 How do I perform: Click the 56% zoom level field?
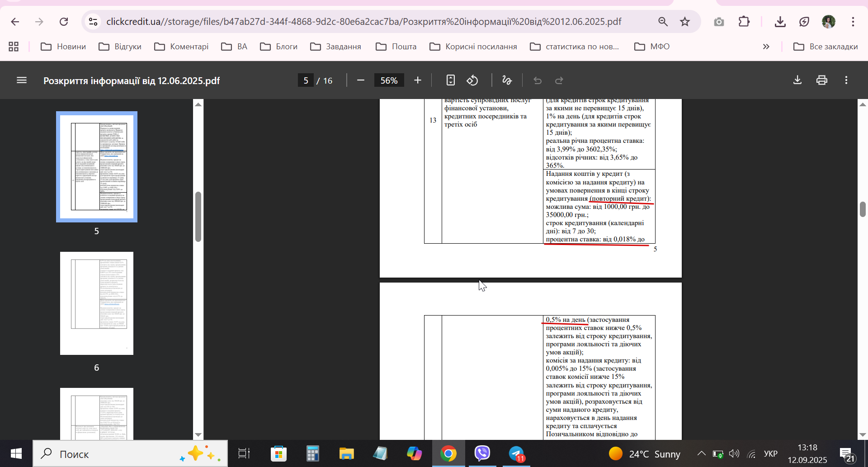(x=389, y=80)
